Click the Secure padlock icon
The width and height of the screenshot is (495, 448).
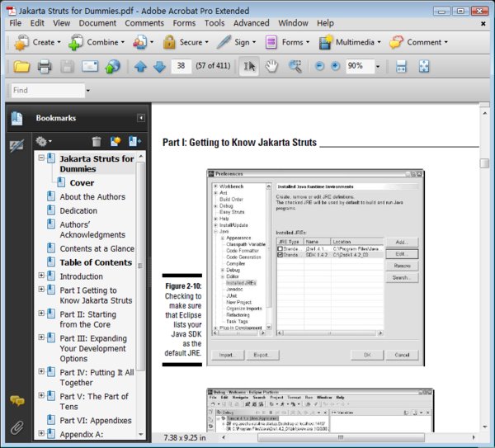169,42
